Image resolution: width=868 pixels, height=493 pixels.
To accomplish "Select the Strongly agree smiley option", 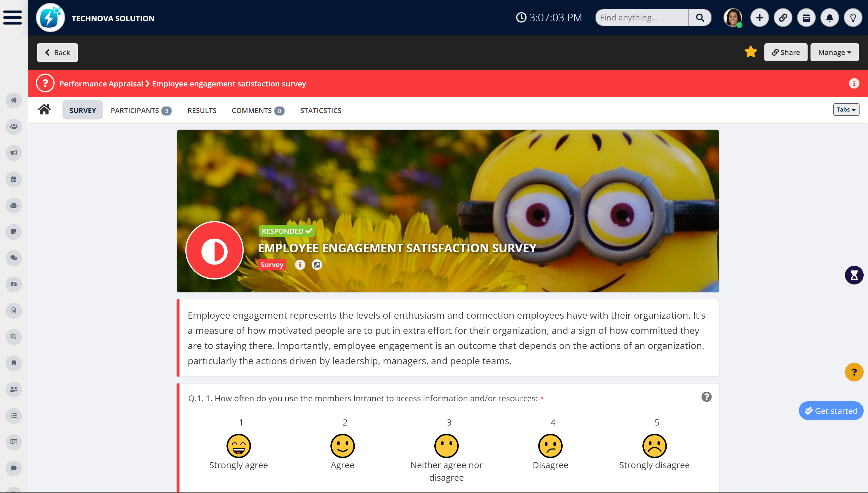I will tap(238, 446).
